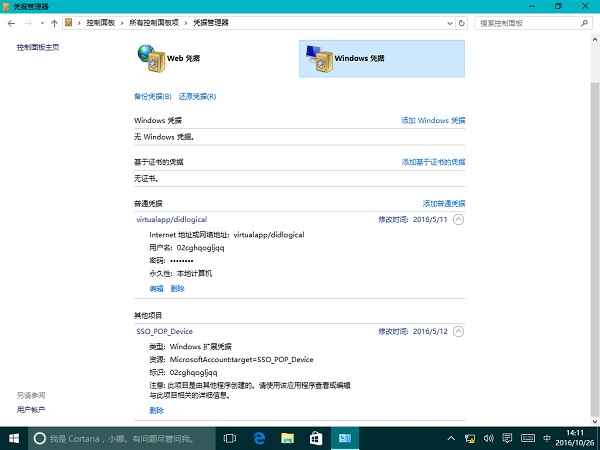Open 控制面板 breadcrumb in address bar
The width and height of the screenshot is (600, 450).
coord(101,23)
